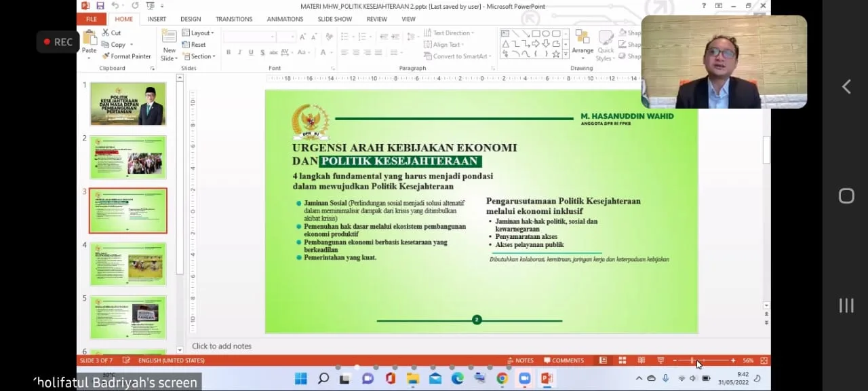Screen dimensions: 868x391
Task: Click Cut in the Clipboard group
Action: coord(111,33)
